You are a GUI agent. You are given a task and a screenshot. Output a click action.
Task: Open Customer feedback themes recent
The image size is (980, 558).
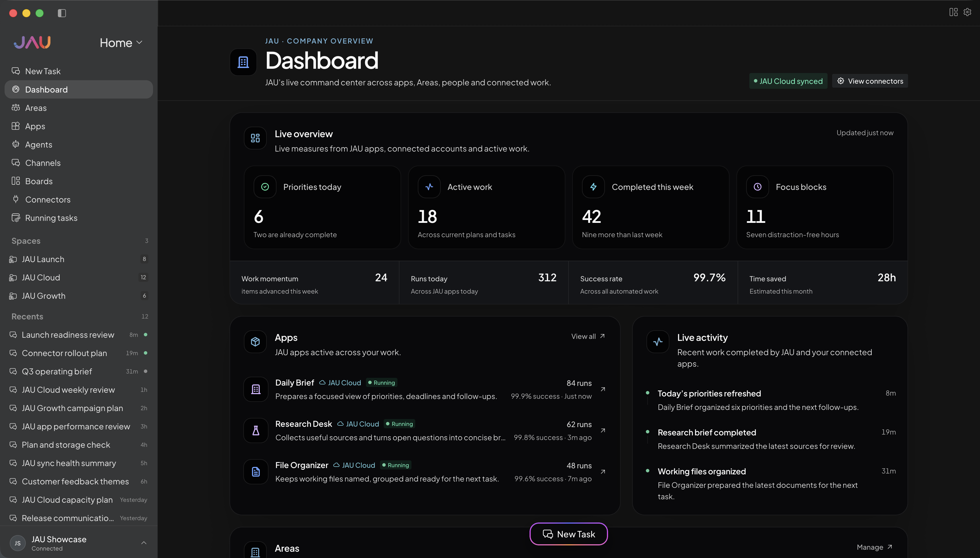[79, 481]
